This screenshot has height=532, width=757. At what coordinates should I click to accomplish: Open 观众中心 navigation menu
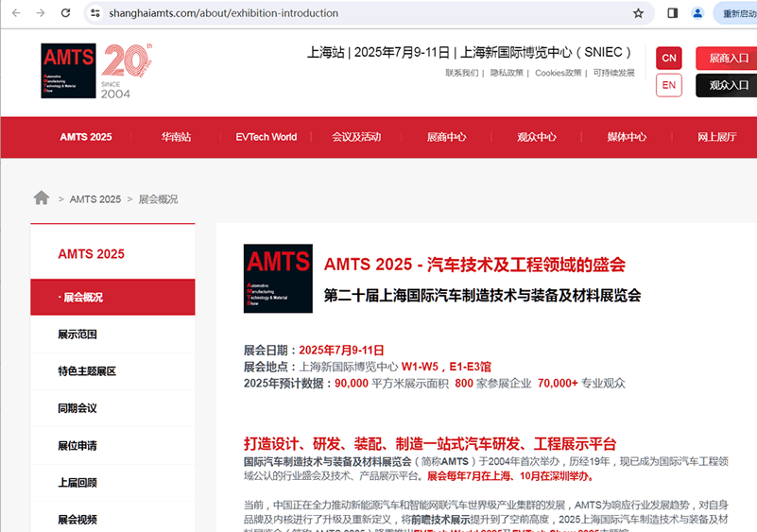pyautogui.click(x=537, y=137)
